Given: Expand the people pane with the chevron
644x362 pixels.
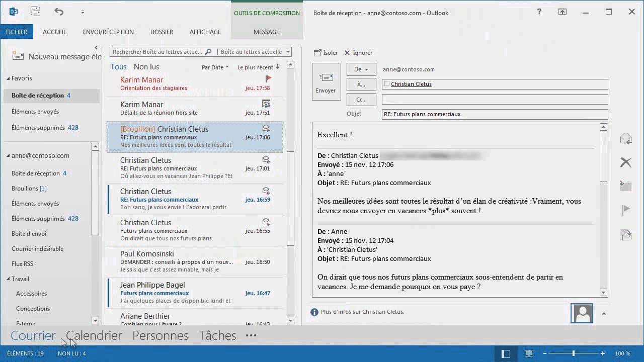Looking at the screenshot, I should 604,314.
